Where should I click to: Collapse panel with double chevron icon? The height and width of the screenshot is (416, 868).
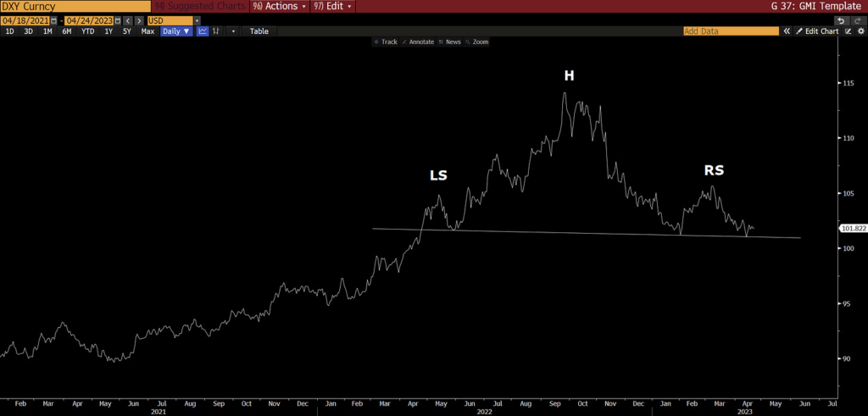[x=787, y=31]
